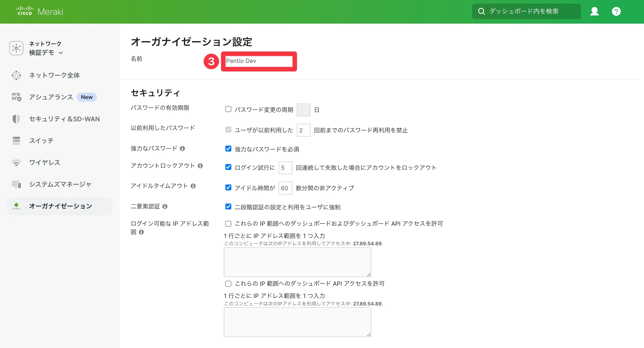Click the ダッシュボード内を検索 search bar
The height and width of the screenshot is (348, 644).
526,11
